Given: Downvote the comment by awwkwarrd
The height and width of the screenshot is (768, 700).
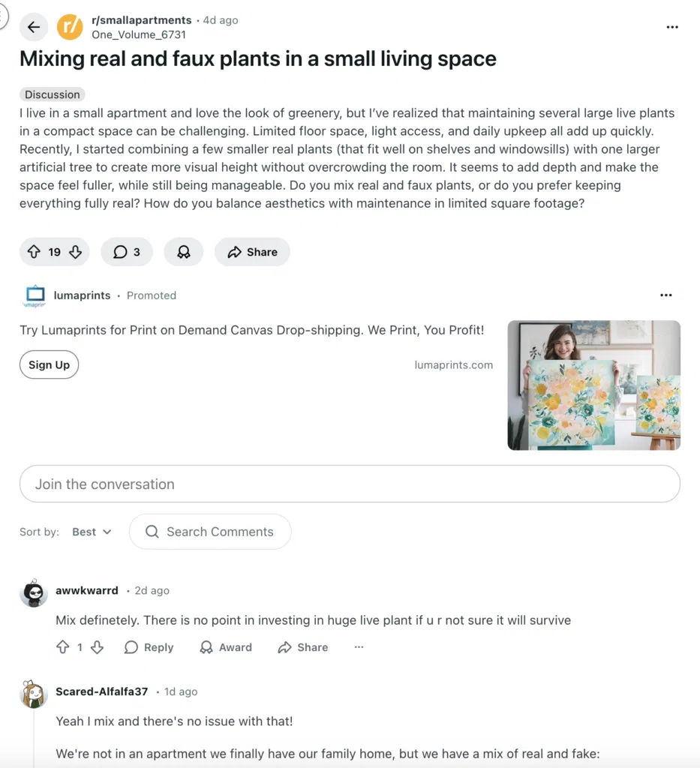Looking at the screenshot, I should click(96, 646).
